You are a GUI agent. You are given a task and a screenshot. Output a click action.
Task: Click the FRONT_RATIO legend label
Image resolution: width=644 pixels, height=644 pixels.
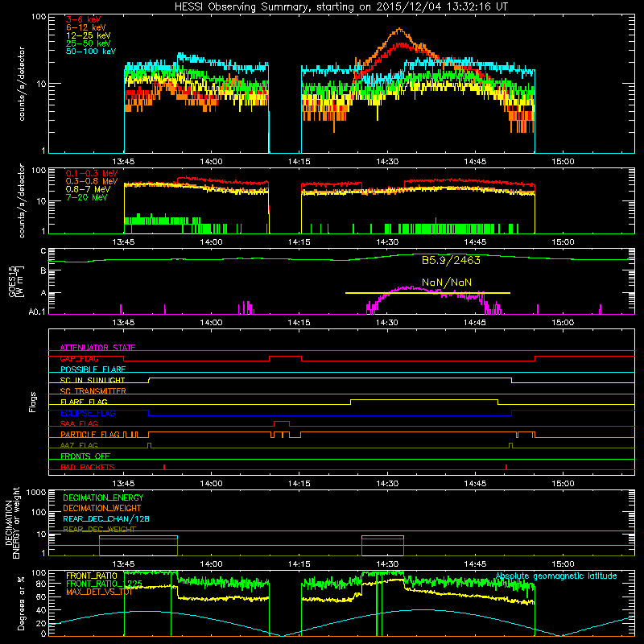92,576
